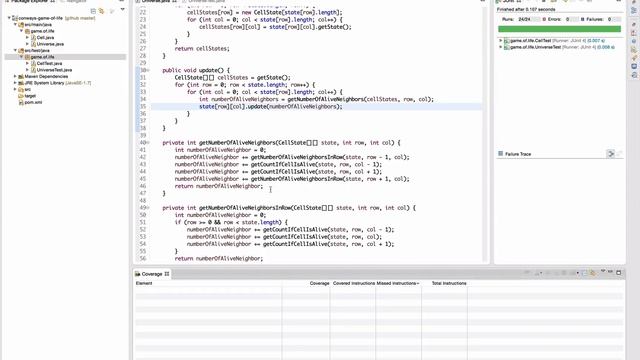Click line number 46 in editor gutter
640x360 pixels.
[142, 186]
